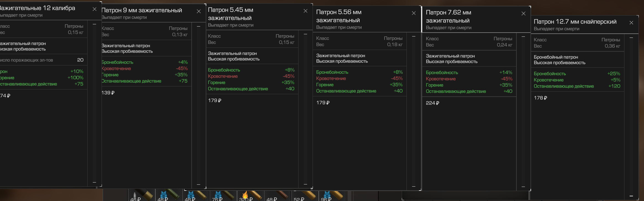Select the 76 ₽ armor-piercing cartridge
This screenshot has width=644, height=201.
pyautogui.click(x=223, y=196)
